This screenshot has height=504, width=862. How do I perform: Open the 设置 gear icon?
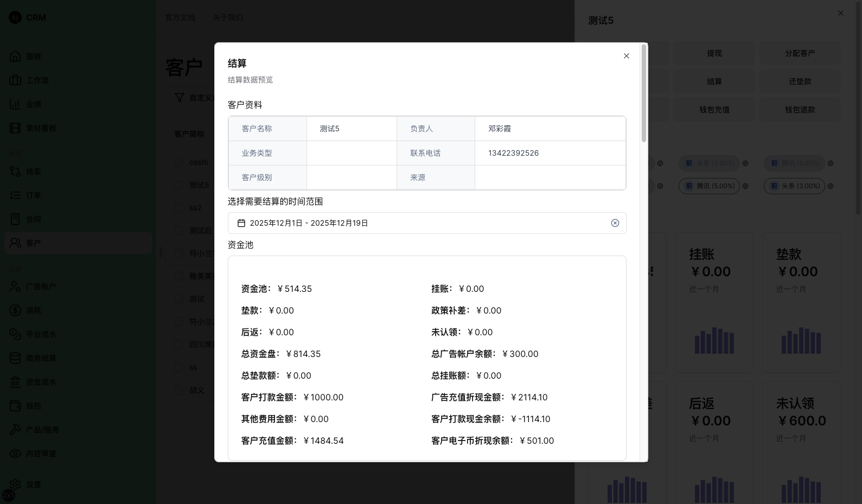coord(15,484)
